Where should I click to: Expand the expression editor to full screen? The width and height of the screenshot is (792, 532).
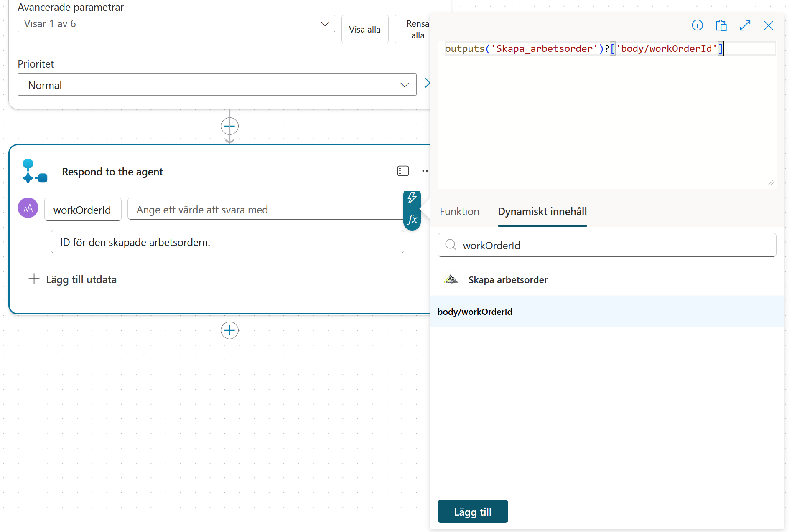[x=745, y=25]
